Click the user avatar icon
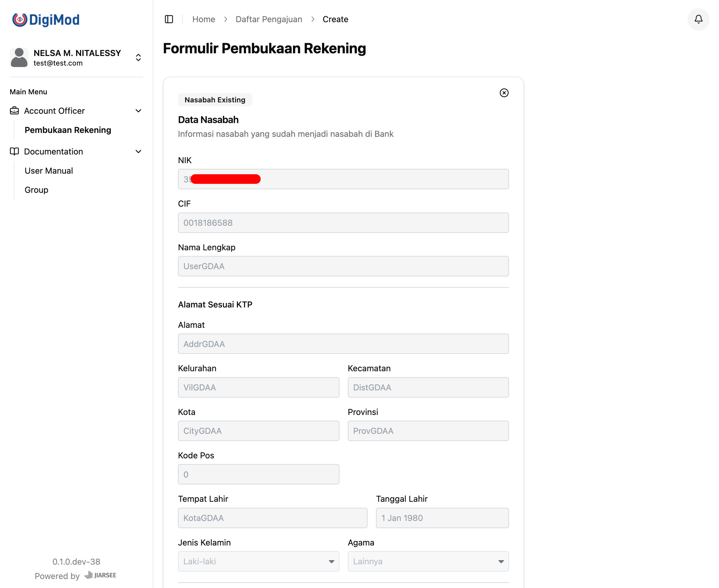Screen dimensions: 719x588 click(19, 57)
